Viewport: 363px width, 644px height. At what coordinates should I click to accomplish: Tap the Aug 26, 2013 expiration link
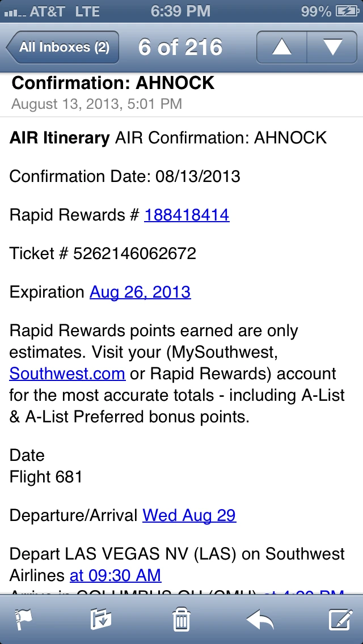(x=140, y=292)
